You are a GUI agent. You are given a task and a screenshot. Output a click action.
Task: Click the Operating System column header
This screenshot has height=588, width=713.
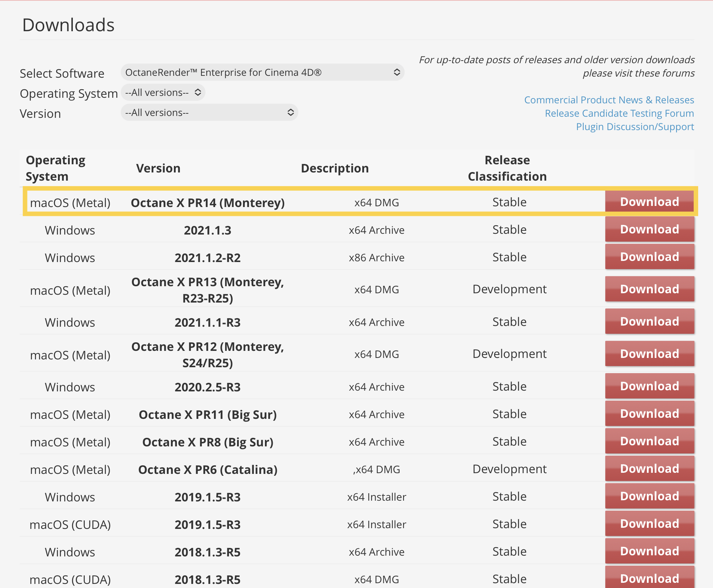click(55, 168)
